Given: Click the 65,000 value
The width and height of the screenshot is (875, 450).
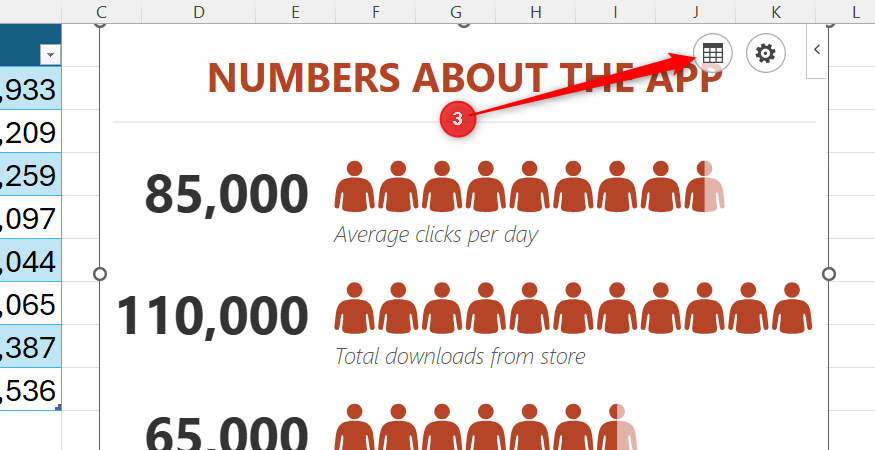Looking at the screenshot, I should pyautogui.click(x=227, y=436).
